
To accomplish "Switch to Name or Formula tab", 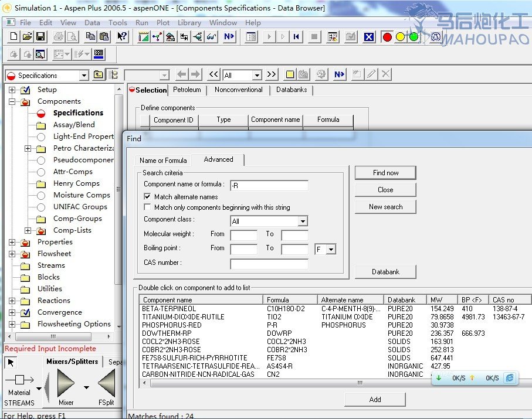I will click(x=163, y=161).
